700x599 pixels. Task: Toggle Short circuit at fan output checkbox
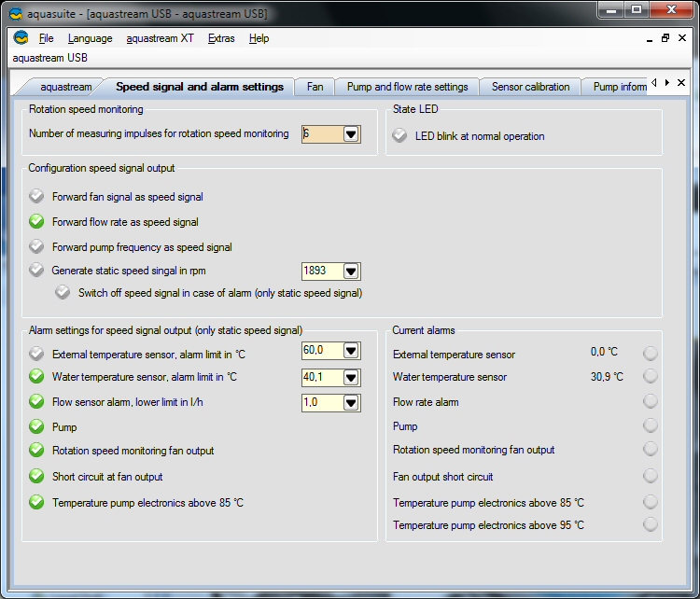click(x=36, y=476)
